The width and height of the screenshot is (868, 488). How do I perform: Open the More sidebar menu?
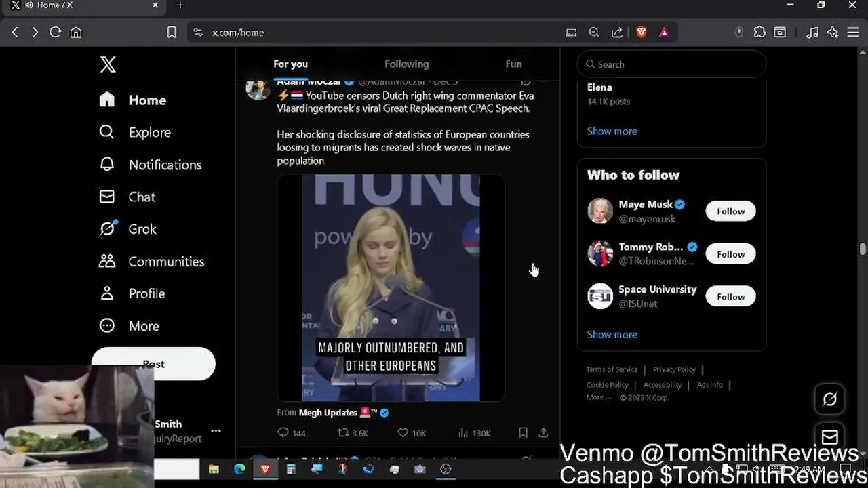tap(130, 326)
